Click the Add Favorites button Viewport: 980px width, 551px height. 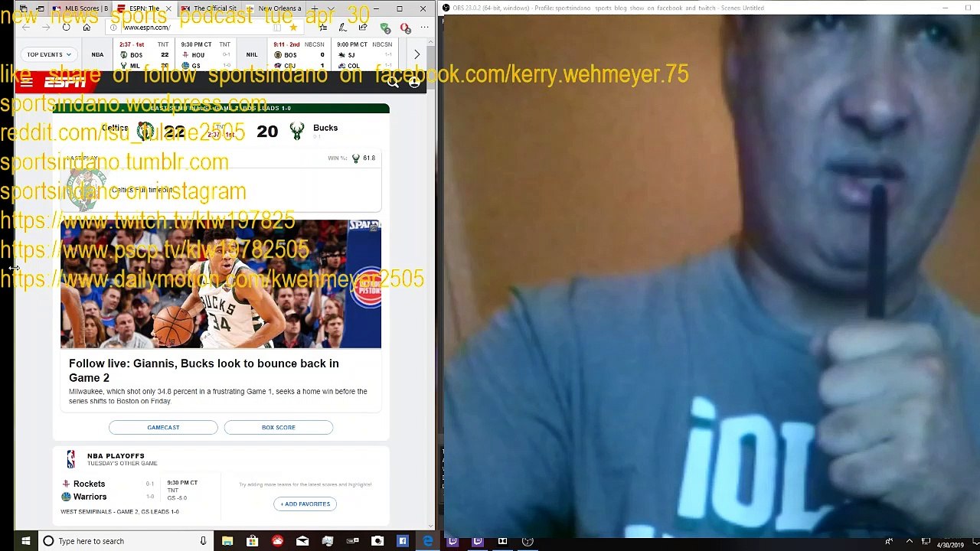[x=305, y=504]
